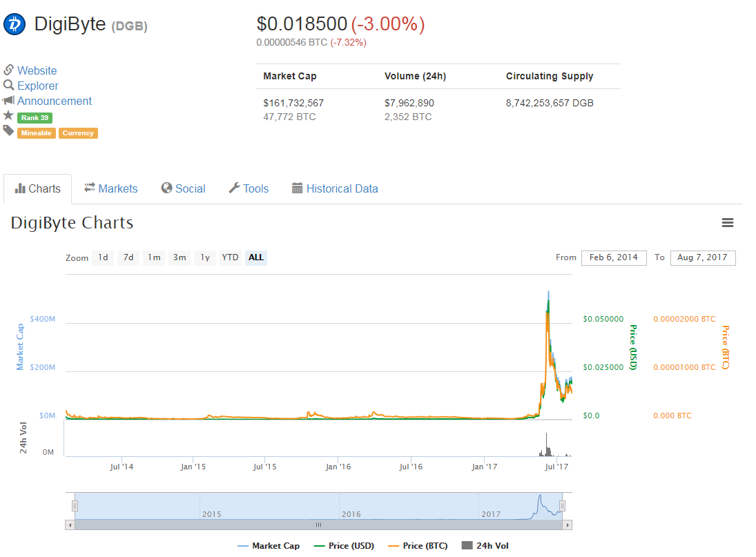
Task: Click the left handle of the range navigator
Action: (x=75, y=506)
